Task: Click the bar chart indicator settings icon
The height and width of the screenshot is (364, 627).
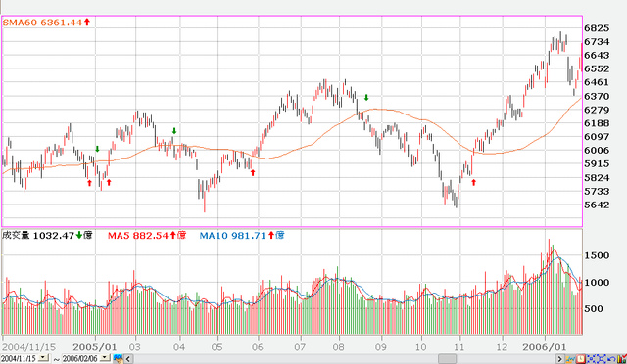Action: (x=622, y=359)
